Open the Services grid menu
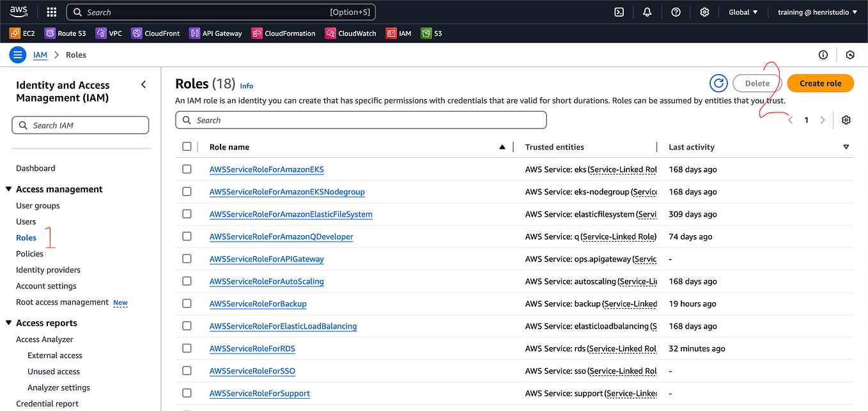 (x=50, y=12)
